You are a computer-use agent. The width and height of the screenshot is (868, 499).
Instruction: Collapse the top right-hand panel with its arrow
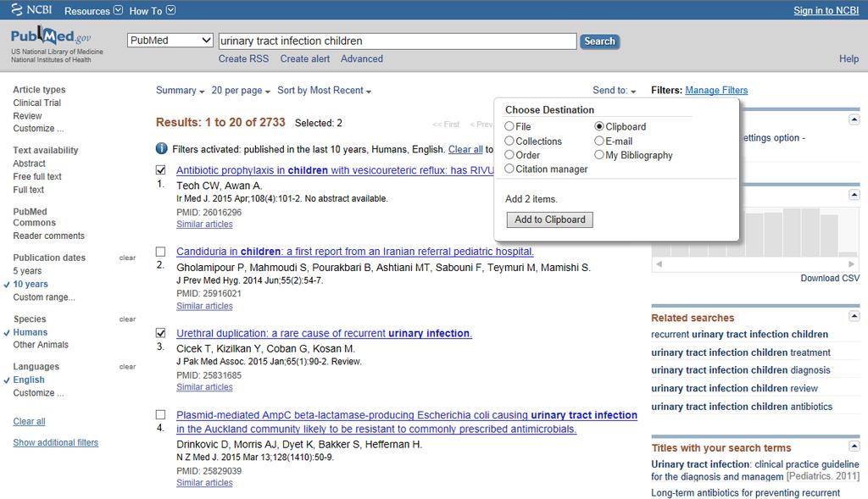tap(854, 119)
